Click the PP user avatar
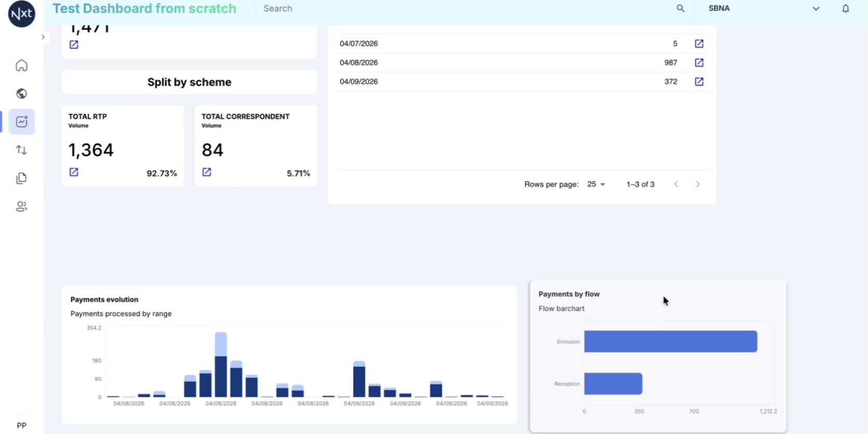 pyautogui.click(x=21, y=426)
